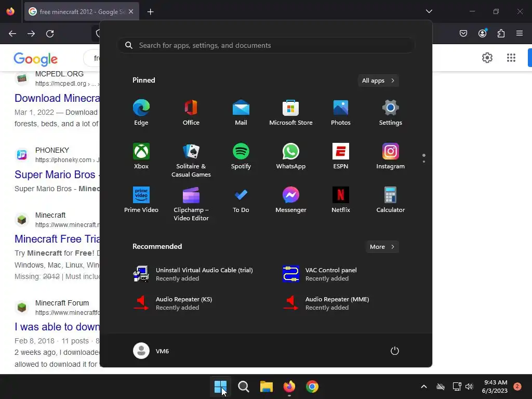
Task: Open network status tray icon
Action: coord(457,387)
